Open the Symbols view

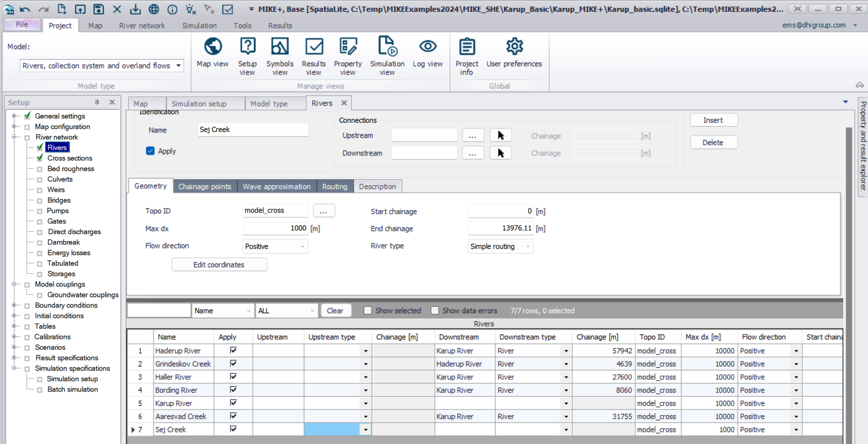280,56
